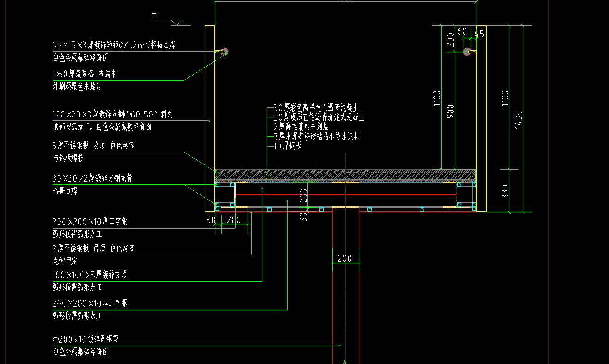Viewport: 609px width, 364px height.
Task: Click the '45' dimension at top right
Action: 479,34
